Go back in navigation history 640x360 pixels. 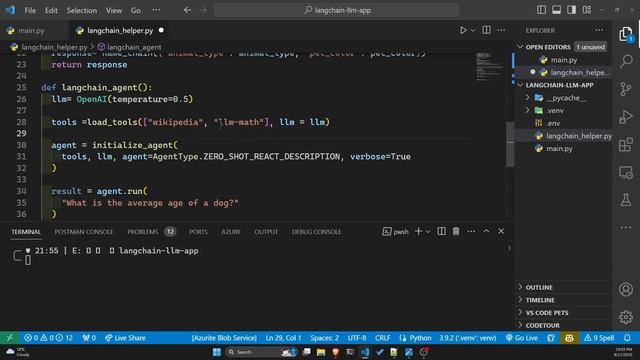[x=187, y=10]
